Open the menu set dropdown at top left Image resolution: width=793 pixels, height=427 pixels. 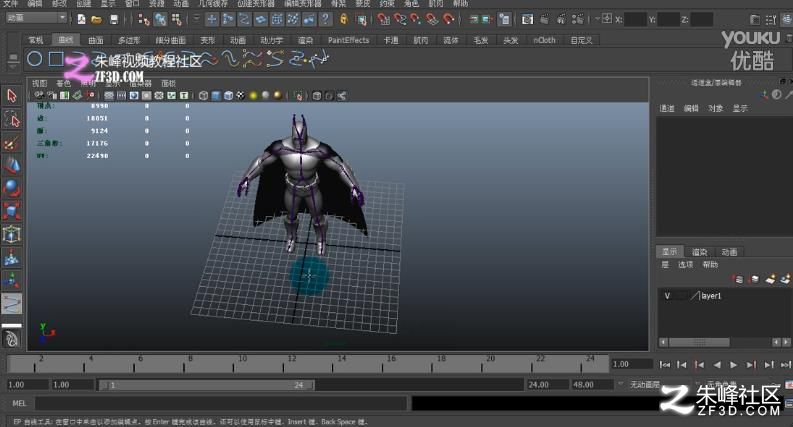point(36,18)
